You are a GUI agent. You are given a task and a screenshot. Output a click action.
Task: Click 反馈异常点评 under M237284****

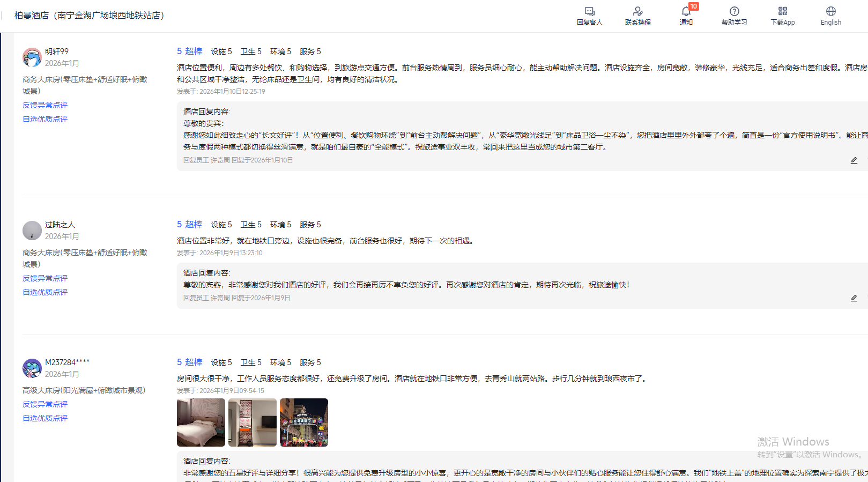coord(45,404)
